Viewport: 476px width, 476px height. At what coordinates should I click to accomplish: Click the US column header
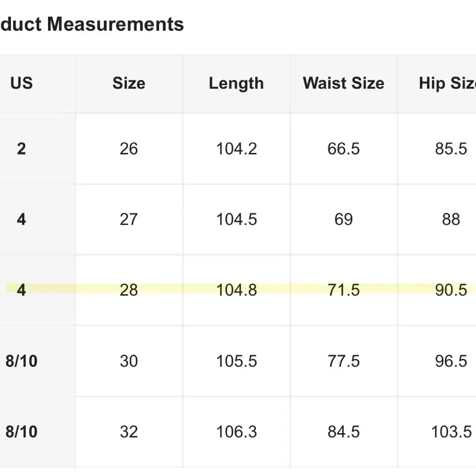pyautogui.click(x=21, y=83)
